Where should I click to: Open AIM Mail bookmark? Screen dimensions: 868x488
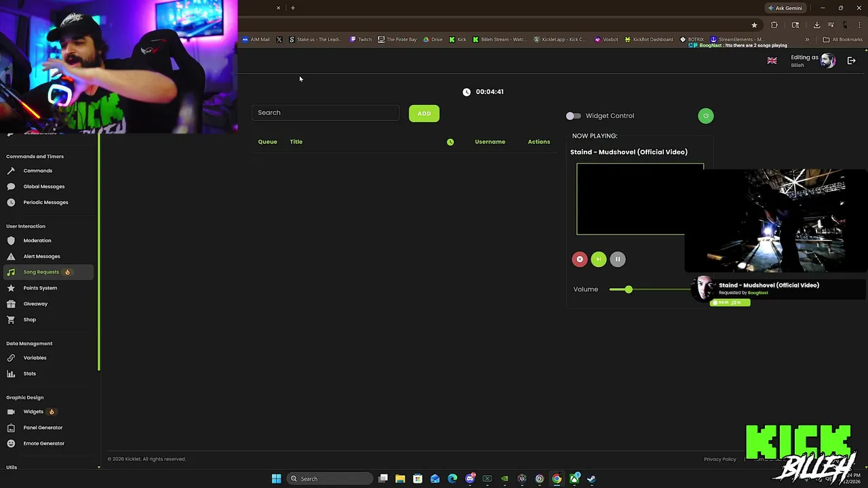[x=256, y=39]
